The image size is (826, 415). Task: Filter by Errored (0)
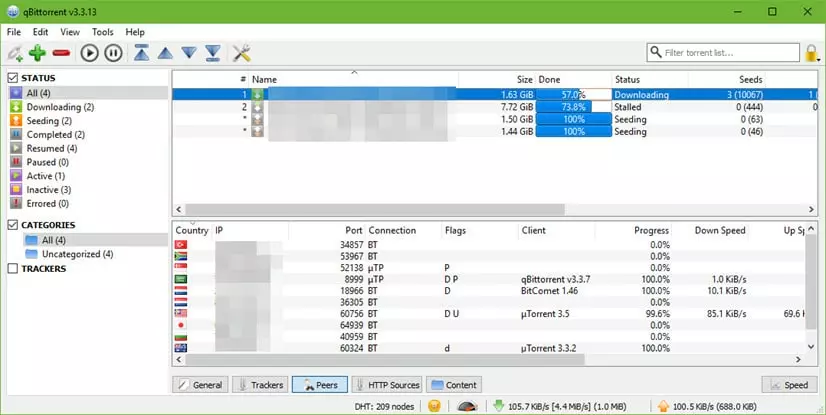pyautogui.click(x=88, y=203)
